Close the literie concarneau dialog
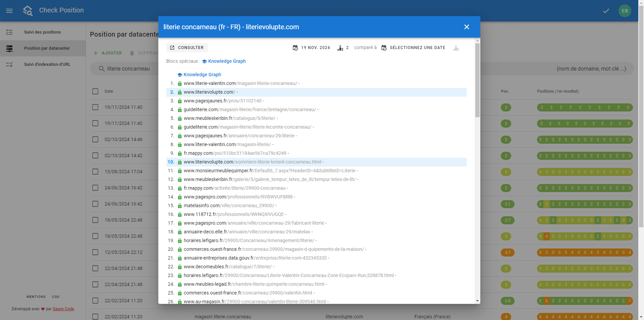The image size is (644, 320). coord(467,27)
